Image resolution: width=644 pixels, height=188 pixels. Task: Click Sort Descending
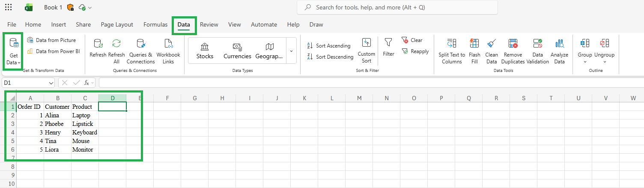coord(330,57)
